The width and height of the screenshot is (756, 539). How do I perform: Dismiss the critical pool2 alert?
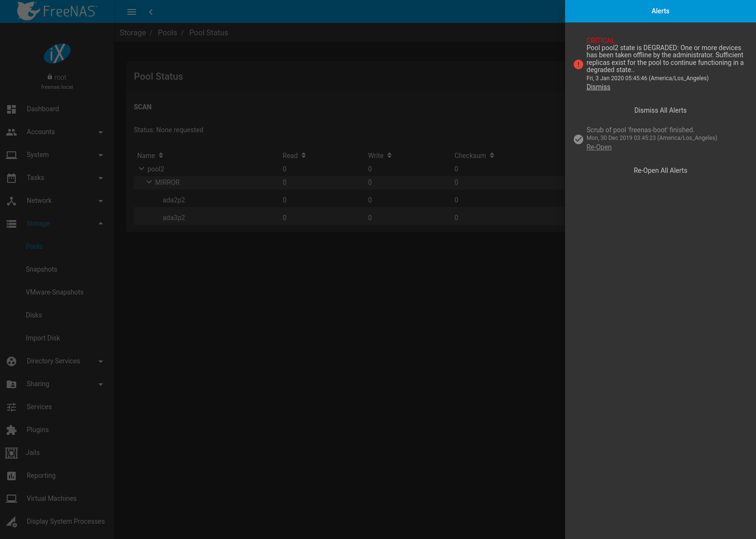598,87
